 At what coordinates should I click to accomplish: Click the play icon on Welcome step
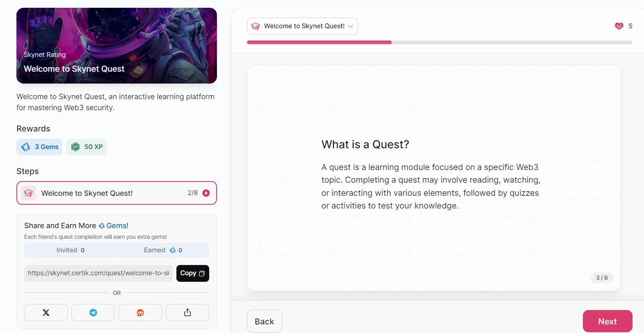pos(206,193)
